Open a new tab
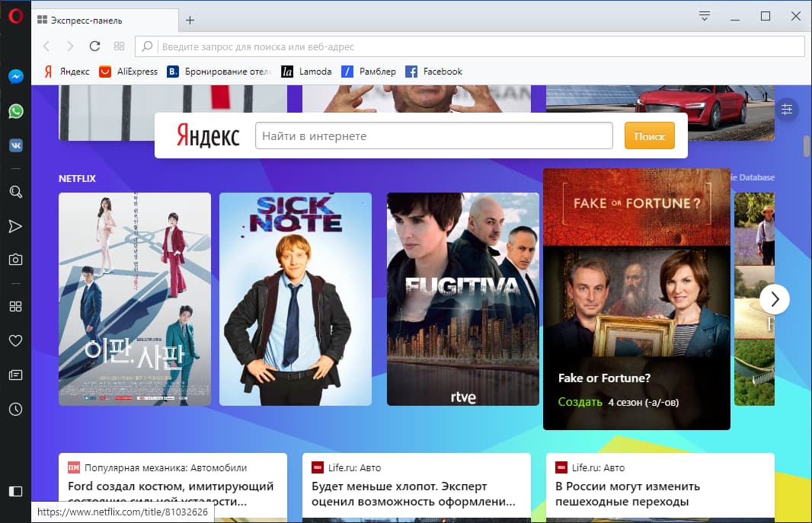This screenshot has height=523, width=812. [189, 21]
